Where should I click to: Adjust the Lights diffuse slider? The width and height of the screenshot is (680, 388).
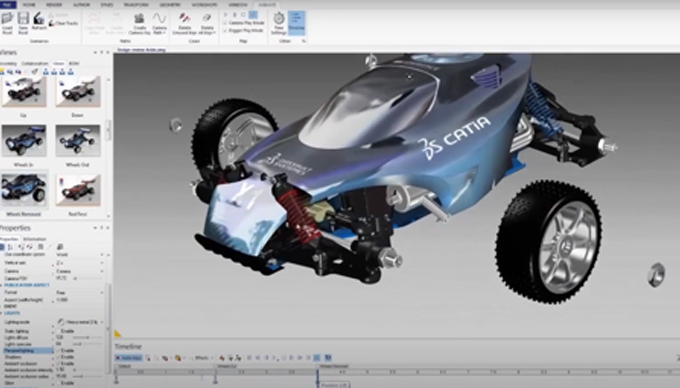(x=87, y=337)
